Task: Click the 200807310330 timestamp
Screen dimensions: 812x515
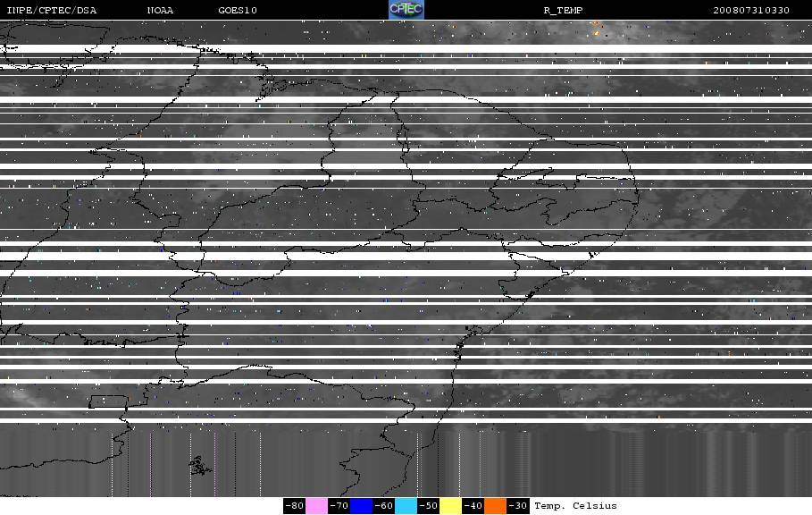Action: point(751,11)
